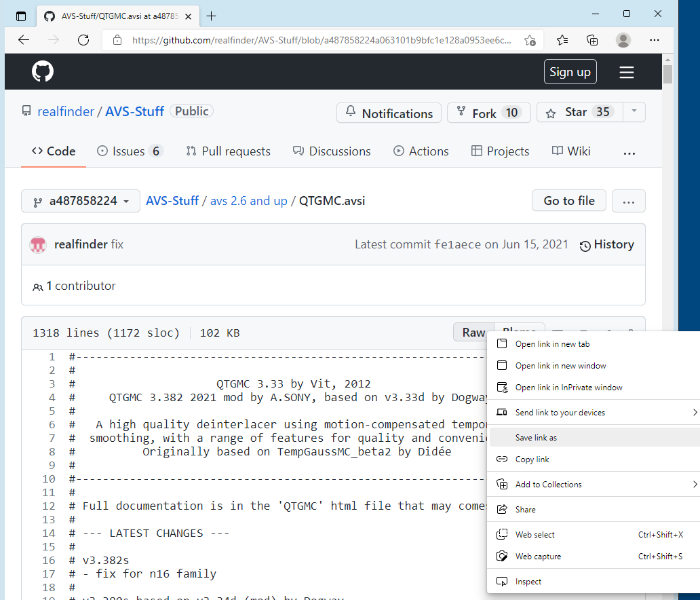This screenshot has height=600, width=700.
Task: Choose Inspect in context menu
Action: [594, 582]
